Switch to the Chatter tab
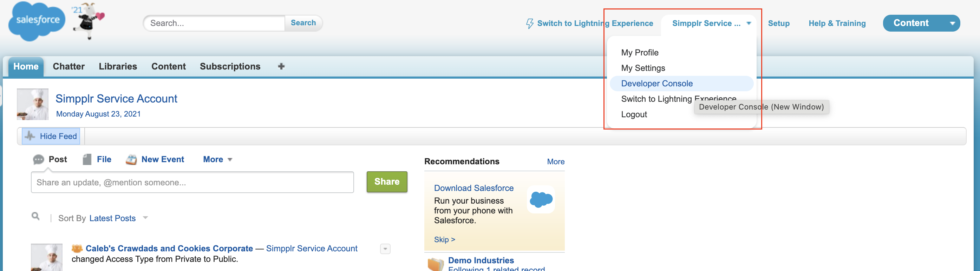Screen dimensions: 980x271 pyautogui.click(x=68, y=66)
